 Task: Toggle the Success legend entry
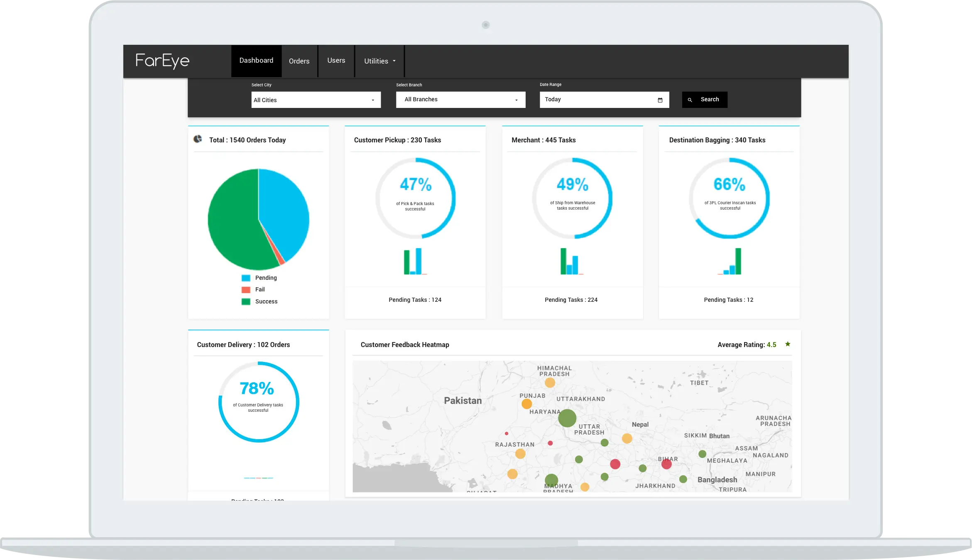[x=266, y=301]
